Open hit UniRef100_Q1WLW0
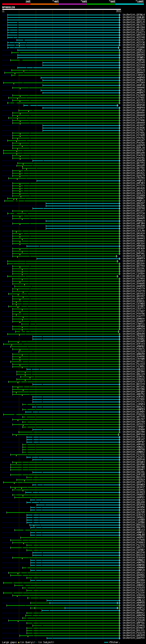 (x=133, y=17)
